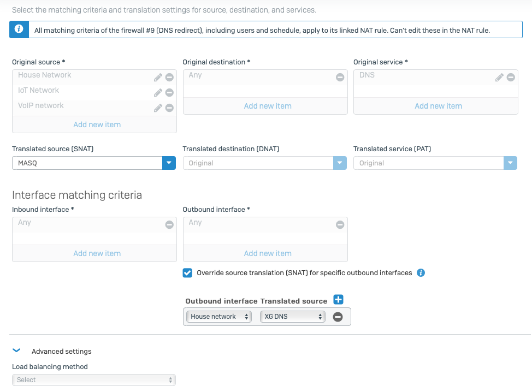The height and width of the screenshot is (392, 532).
Task: Remove Any from inbound interface list
Action: tap(169, 225)
